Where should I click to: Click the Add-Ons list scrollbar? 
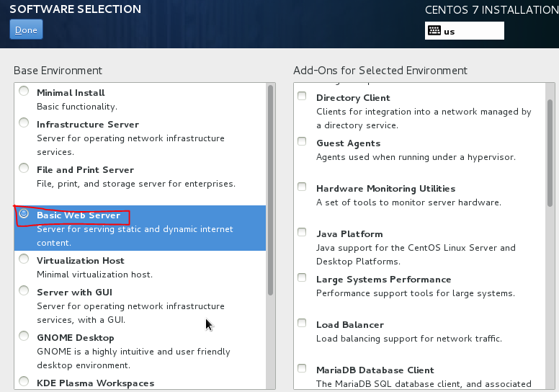point(550,153)
